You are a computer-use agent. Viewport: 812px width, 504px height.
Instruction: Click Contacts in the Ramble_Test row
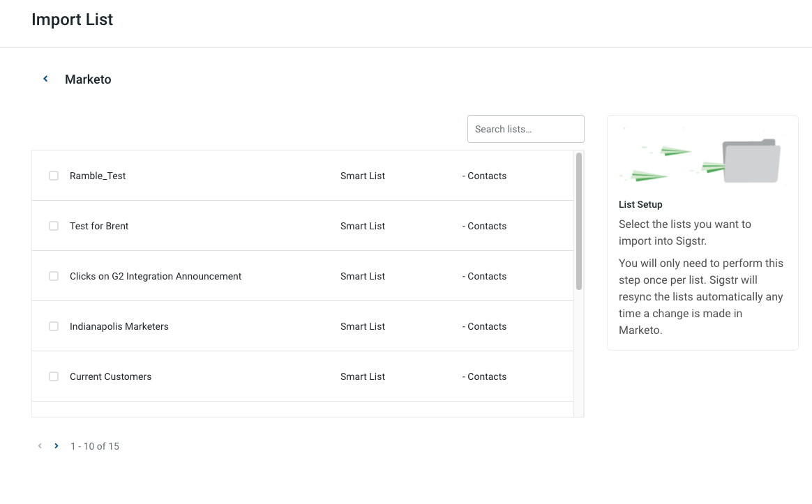[485, 176]
